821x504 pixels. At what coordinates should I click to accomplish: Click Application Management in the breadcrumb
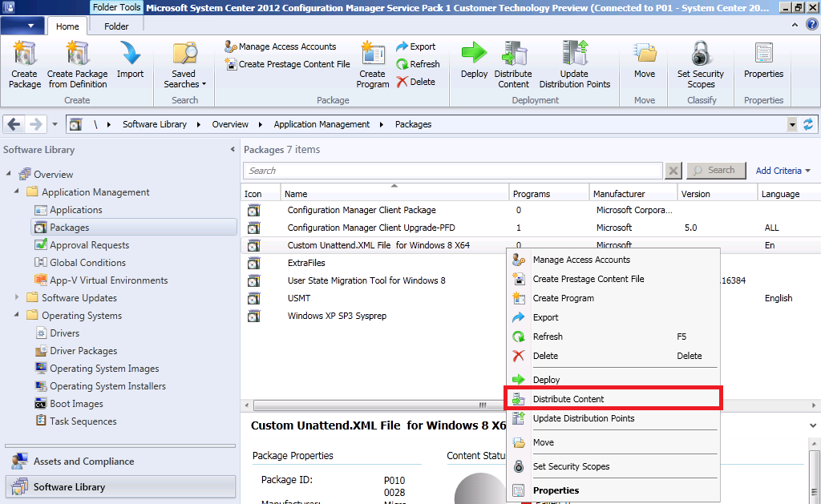[x=322, y=124]
